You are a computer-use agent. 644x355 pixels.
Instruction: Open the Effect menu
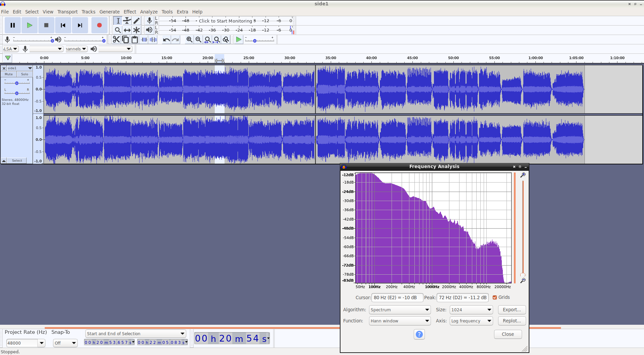[130, 12]
